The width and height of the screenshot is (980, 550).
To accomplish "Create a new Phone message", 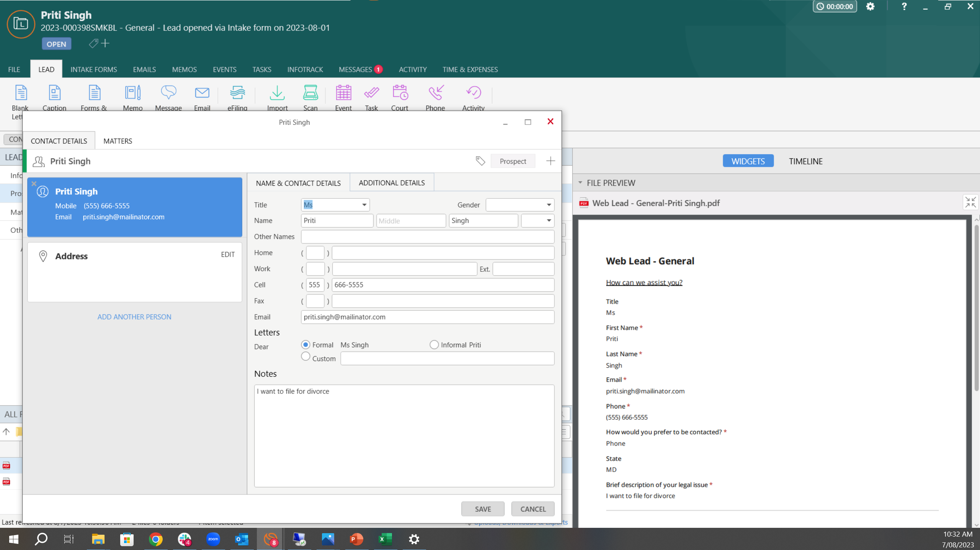I will 435,93.
